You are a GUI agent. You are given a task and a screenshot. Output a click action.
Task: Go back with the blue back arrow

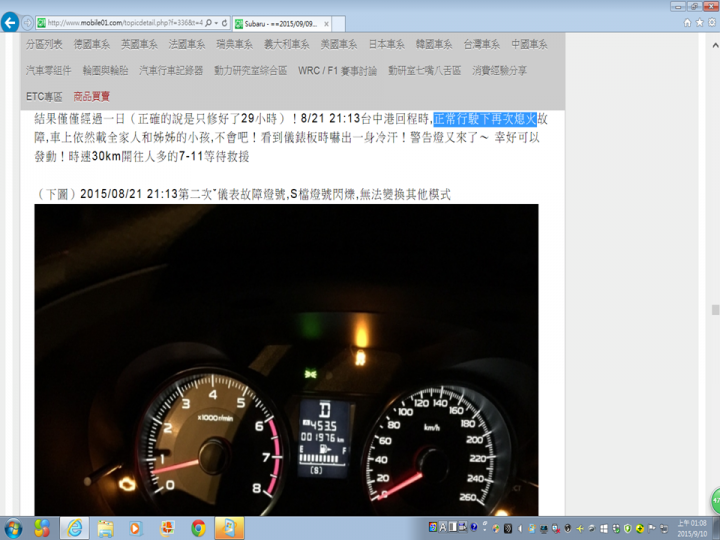tap(10, 22)
